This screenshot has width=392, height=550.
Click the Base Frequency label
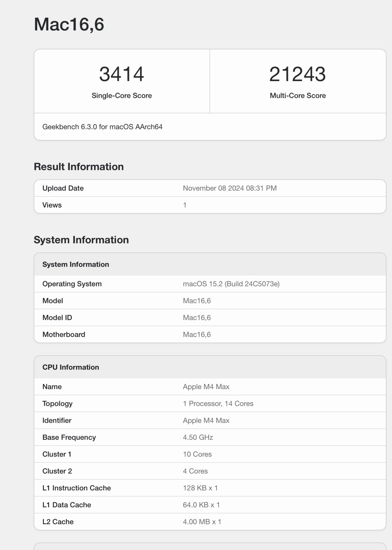point(69,437)
